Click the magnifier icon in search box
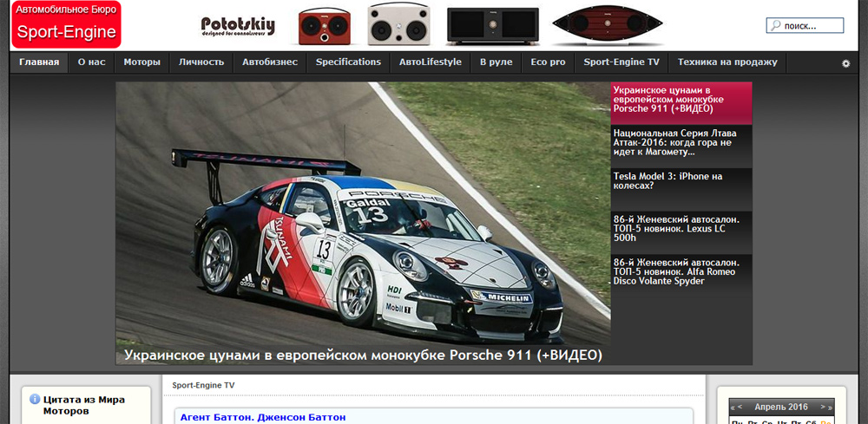This screenshot has width=868, height=424. coord(775,25)
